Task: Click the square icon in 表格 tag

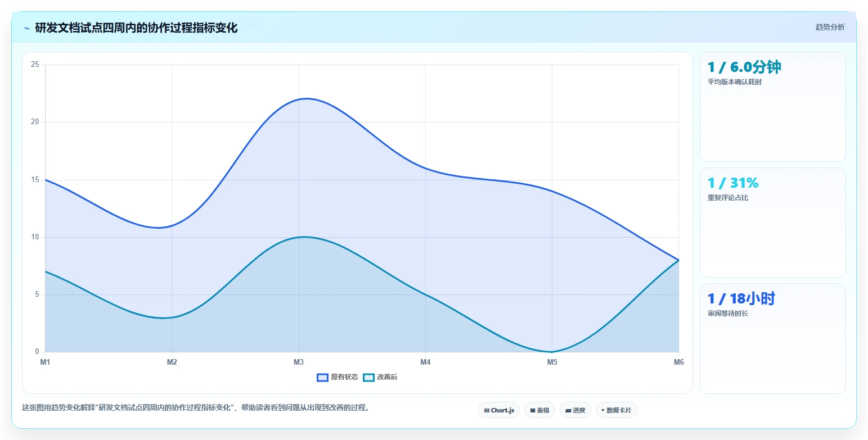Action: (533, 410)
